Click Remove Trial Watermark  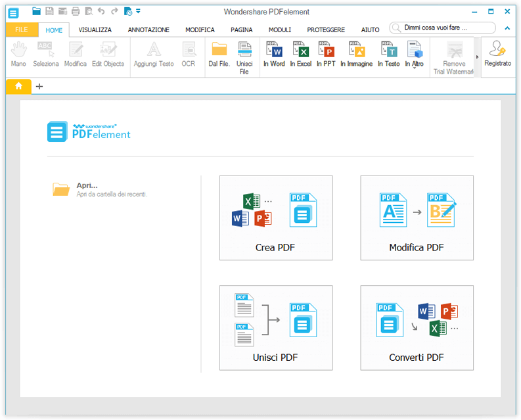pyautogui.click(x=453, y=58)
